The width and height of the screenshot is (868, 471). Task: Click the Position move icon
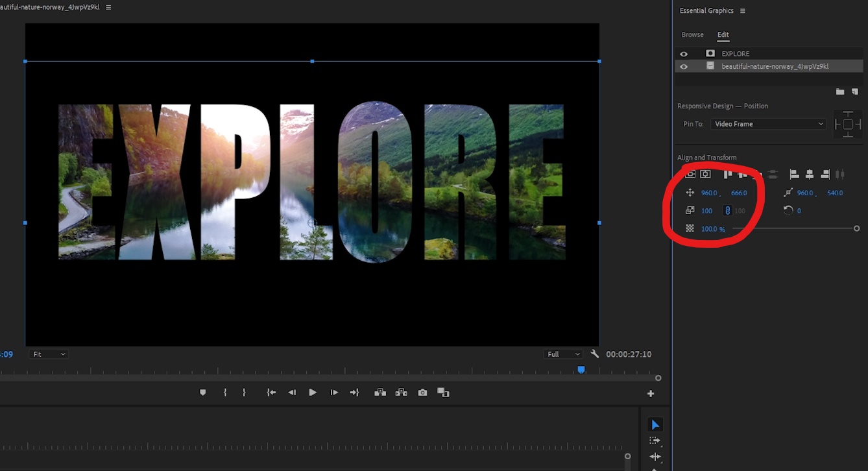[690, 193]
